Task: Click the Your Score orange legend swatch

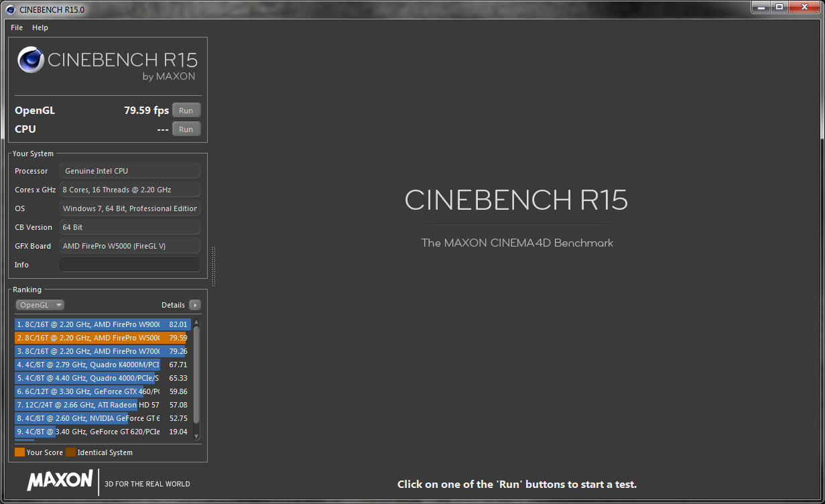Action: coord(19,452)
